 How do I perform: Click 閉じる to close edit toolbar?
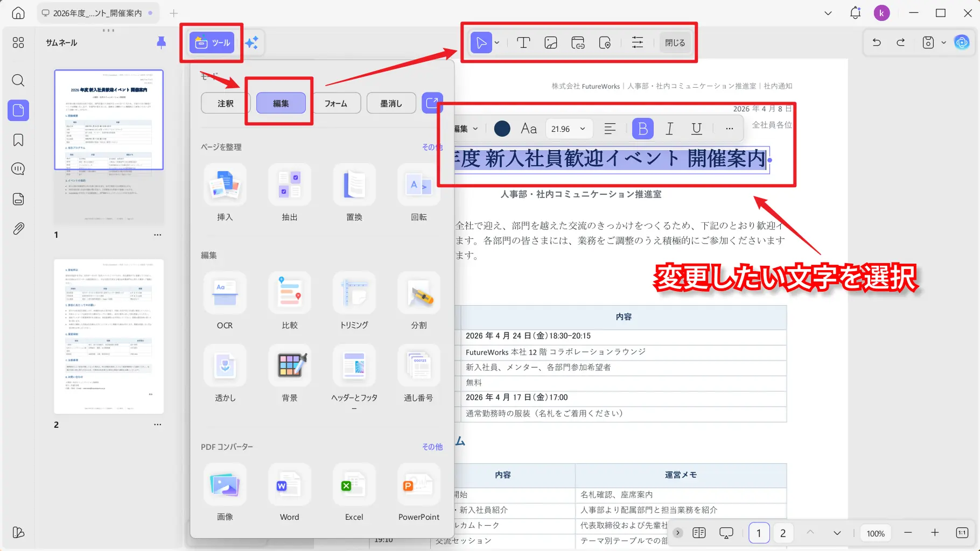[x=675, y=43]
